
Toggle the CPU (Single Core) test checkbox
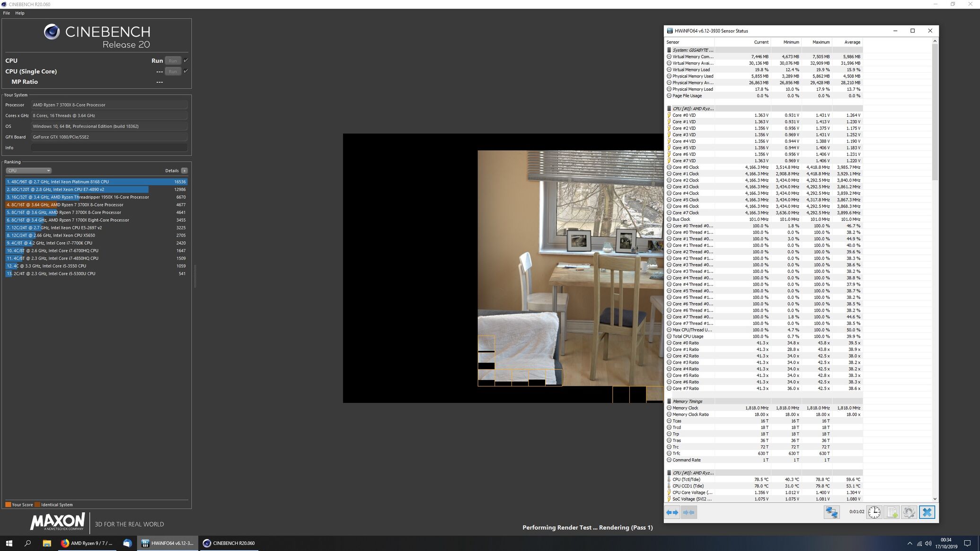click(185, 71)
